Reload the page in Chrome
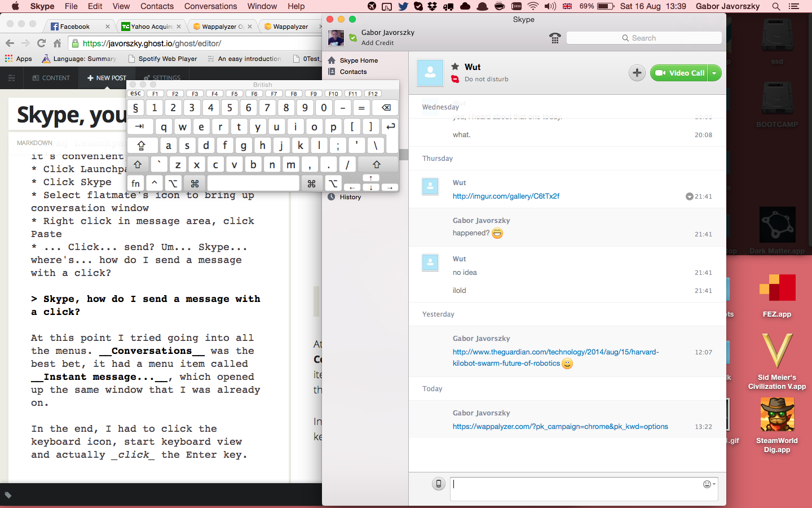The image size is (812, 508). tap(41, 43)
